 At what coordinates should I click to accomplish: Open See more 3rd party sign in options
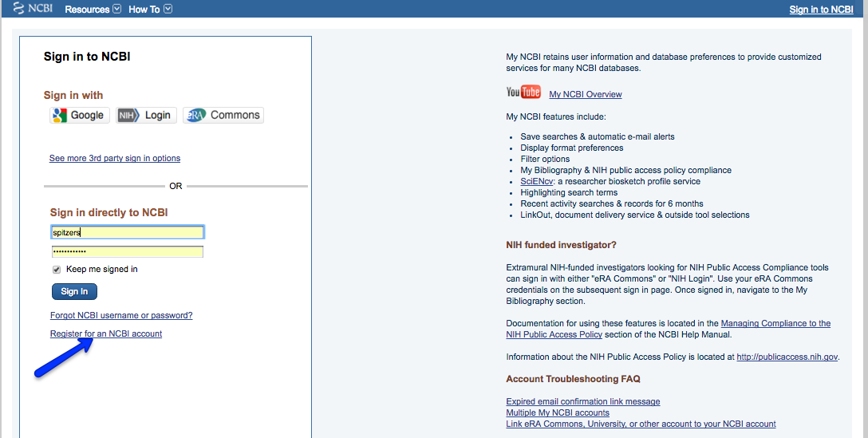tap(115, 159)
